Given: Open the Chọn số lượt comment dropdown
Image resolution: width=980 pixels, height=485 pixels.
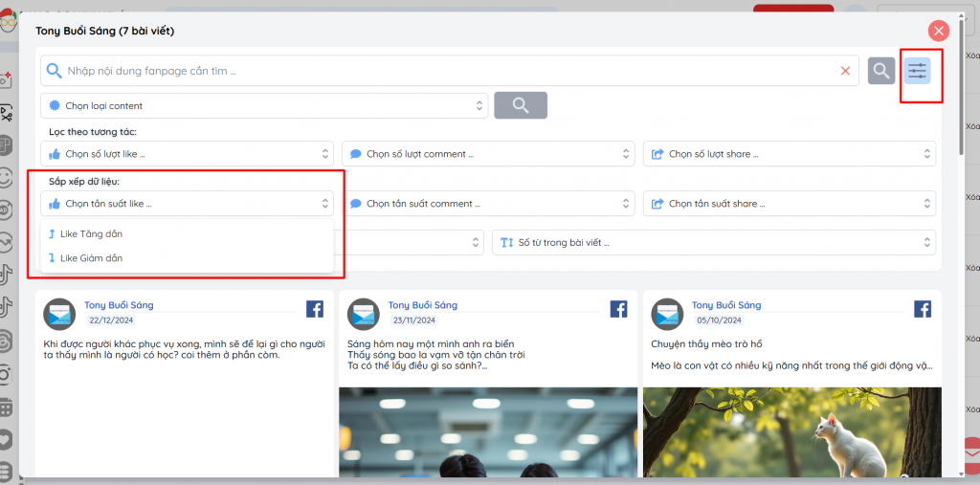Looking at the screenshot, I should click(488, 154).
